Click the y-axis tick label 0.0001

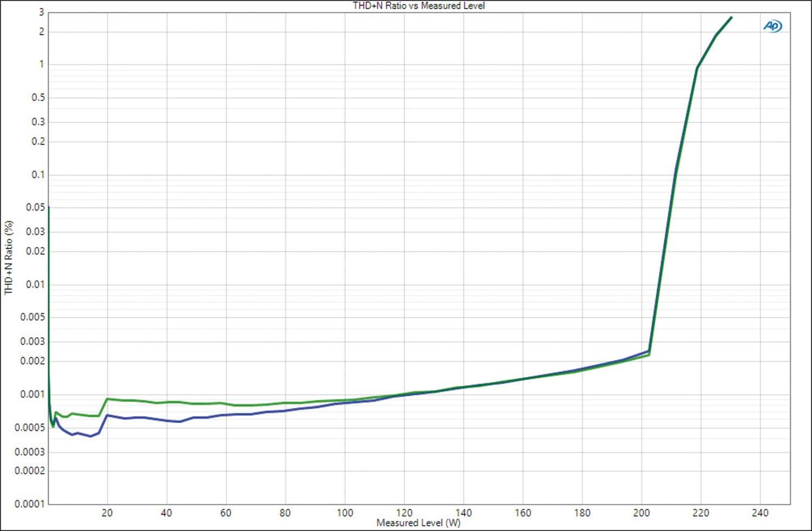(30, 504)
